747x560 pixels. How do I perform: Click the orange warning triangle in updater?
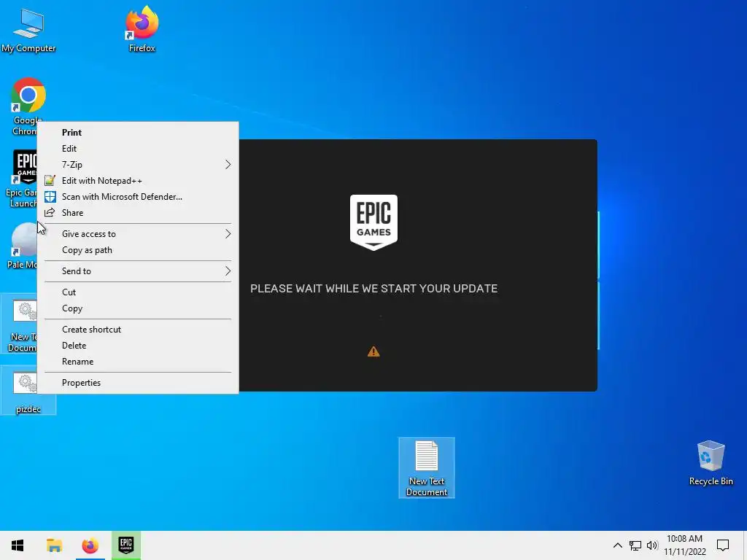(x=373, y=351)
